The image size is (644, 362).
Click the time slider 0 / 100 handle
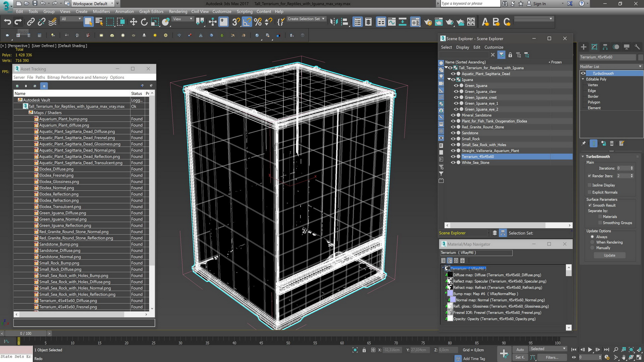[x=25, y=334]
